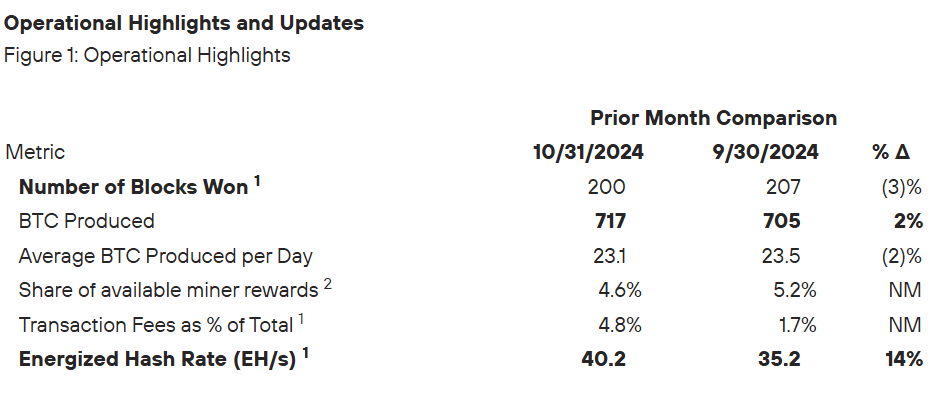Screen dimensions: 936x406
Task: Click the 9/30/2024 column header
Action: tap(765, 152)
